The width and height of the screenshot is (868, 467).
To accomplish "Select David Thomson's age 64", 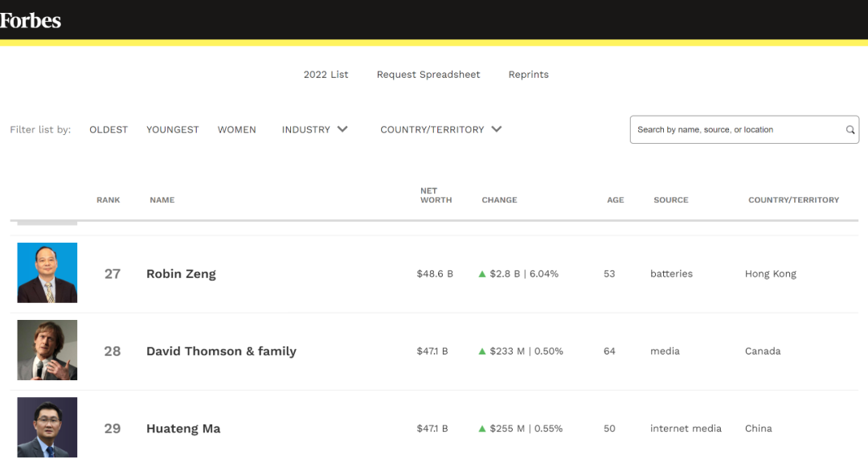I will pyautogui.click(x=609, y=351).
